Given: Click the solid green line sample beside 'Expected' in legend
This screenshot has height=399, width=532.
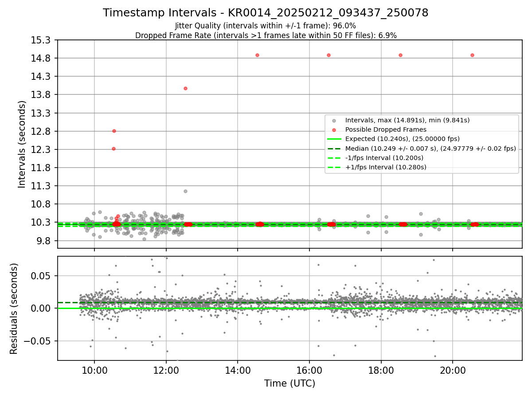Looking at the screenshot, I should click(334, 139).
